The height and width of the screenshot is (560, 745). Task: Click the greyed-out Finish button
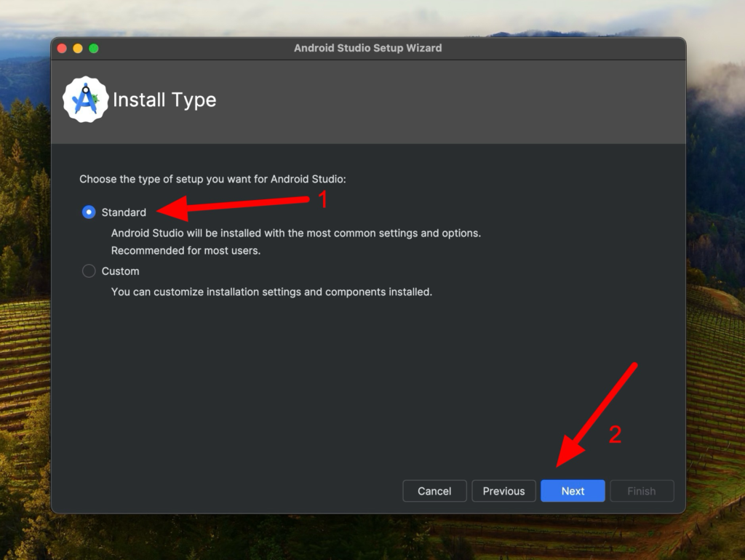641,491
